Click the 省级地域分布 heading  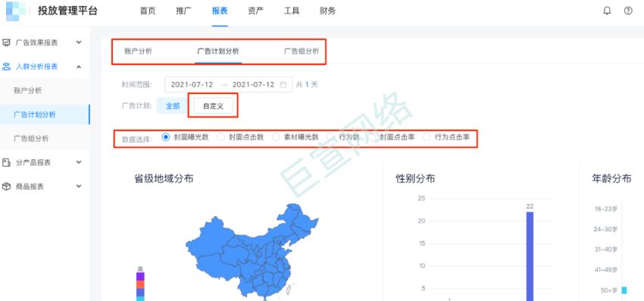coord(164,178)
